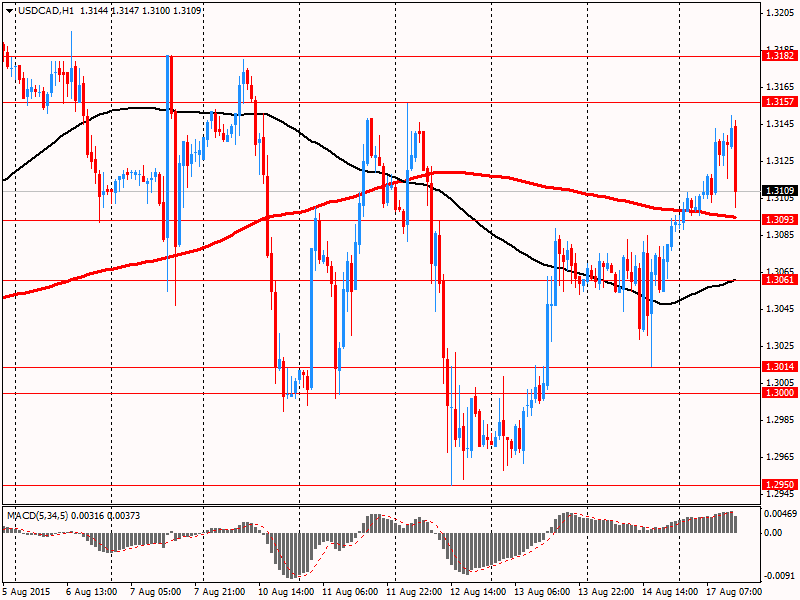Click the OHLC close value 1.3109 in header
Screen dimensions: 800x600
pyautogui.click(x=187, y=10)
